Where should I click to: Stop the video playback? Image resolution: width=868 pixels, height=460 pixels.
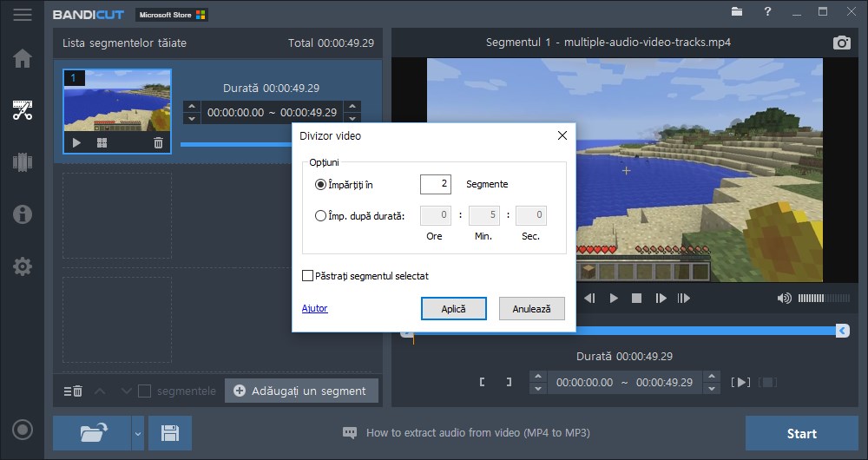pos(636,299)
